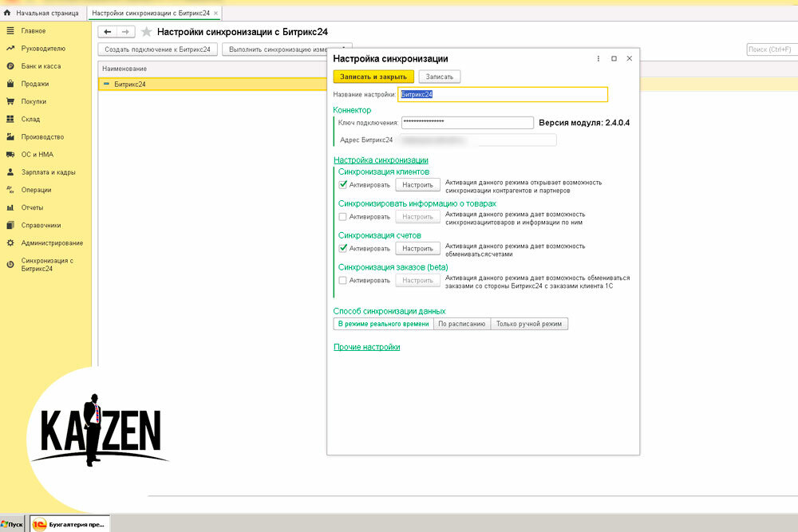Viewport: 798px width, 532px height.
Task: Select the Битрикс24 row in the list
Action: coord(213,85)
